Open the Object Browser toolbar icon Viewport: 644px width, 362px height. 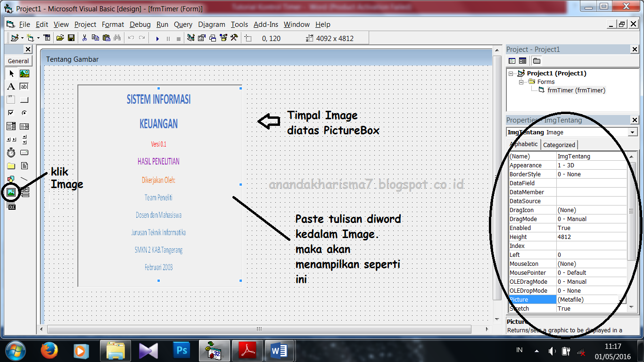click(223, 38)
